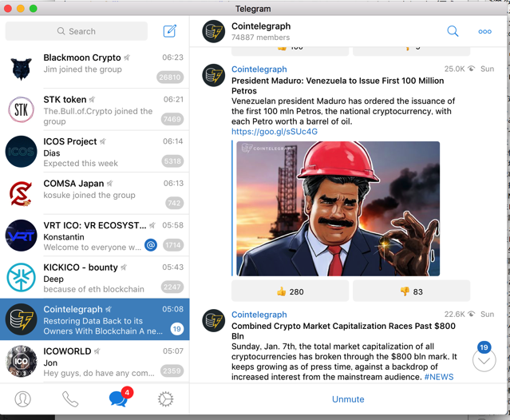
Task: Click the Cointelegraph avatar beside market cap post
Action: 213,321
